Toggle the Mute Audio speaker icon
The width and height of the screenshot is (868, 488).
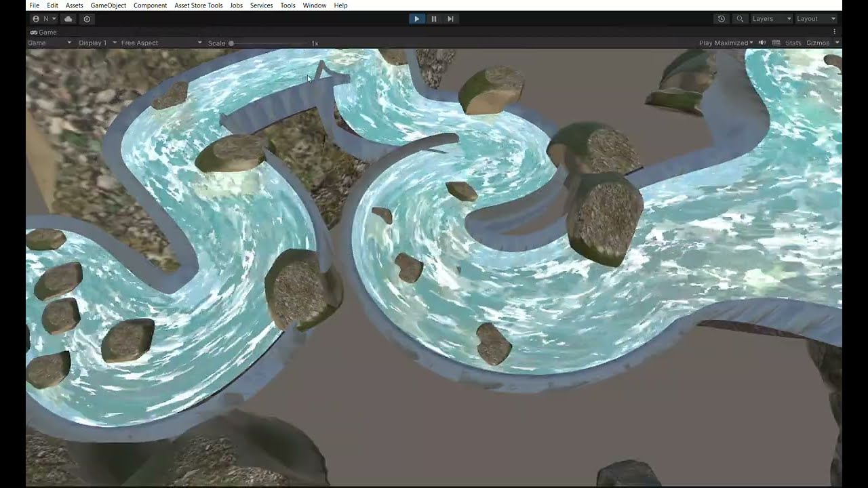[762, 43]
